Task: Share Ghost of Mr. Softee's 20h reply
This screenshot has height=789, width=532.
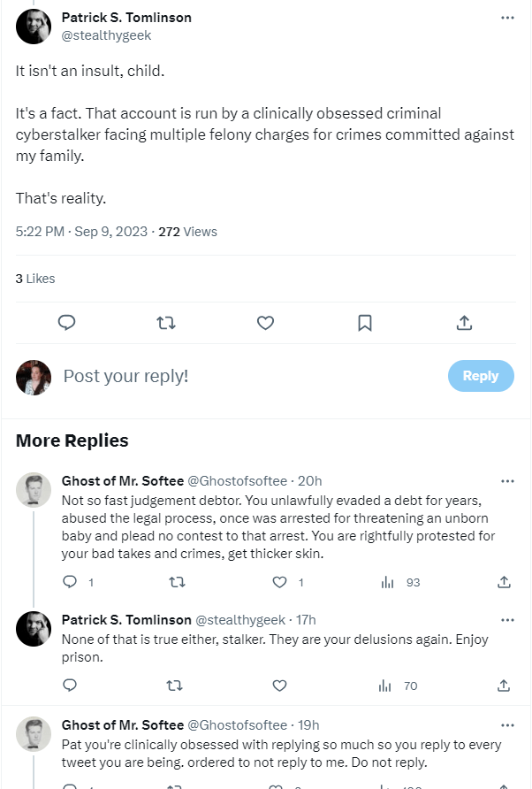Action: coord(505,582)
